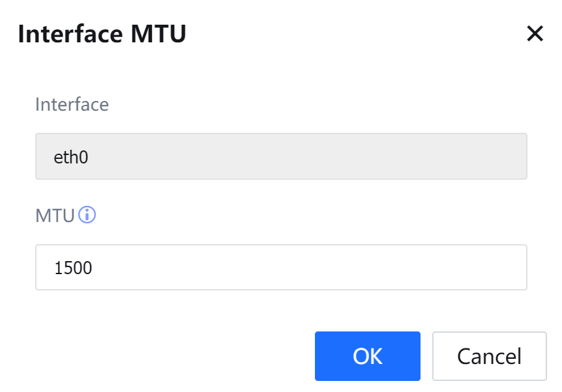Click the disabled eth0 interface field
This screenshot has height=392, width=562.
tap(281, 156)
